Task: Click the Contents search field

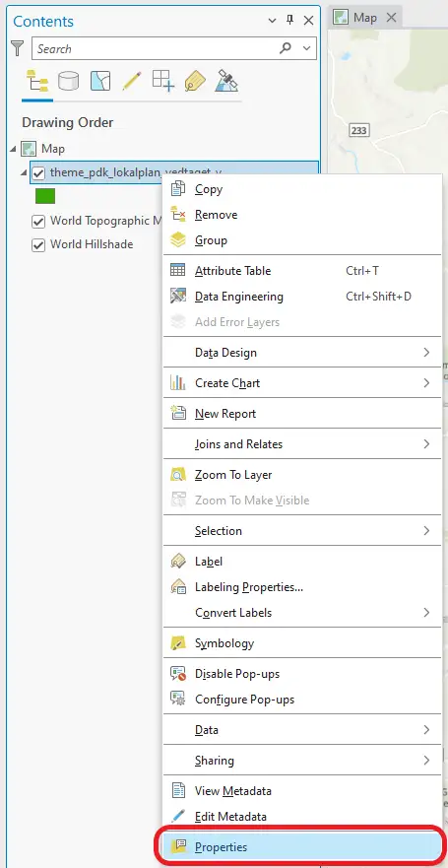Action: (x=155, y=48)
